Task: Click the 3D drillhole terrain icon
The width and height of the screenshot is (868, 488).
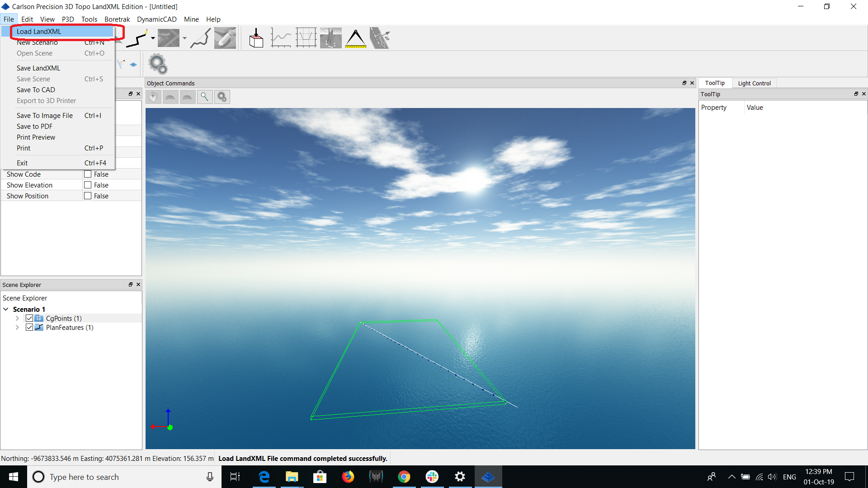Action: (331, 38)
